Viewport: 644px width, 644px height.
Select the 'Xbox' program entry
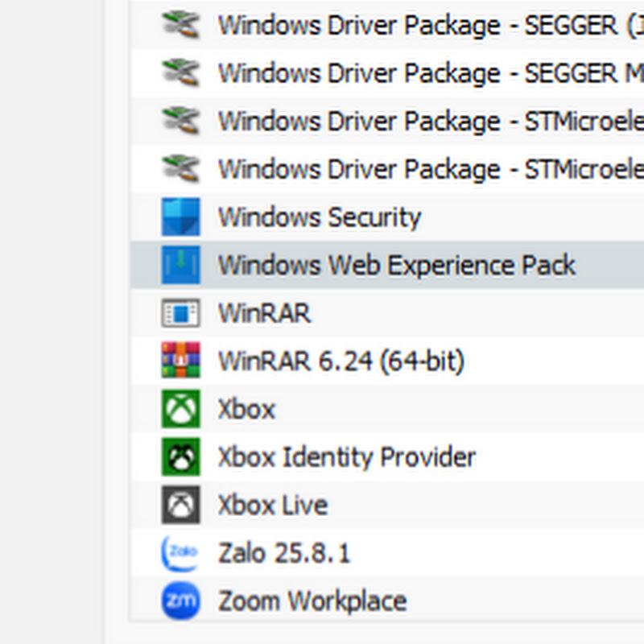(x=246, y=409)
